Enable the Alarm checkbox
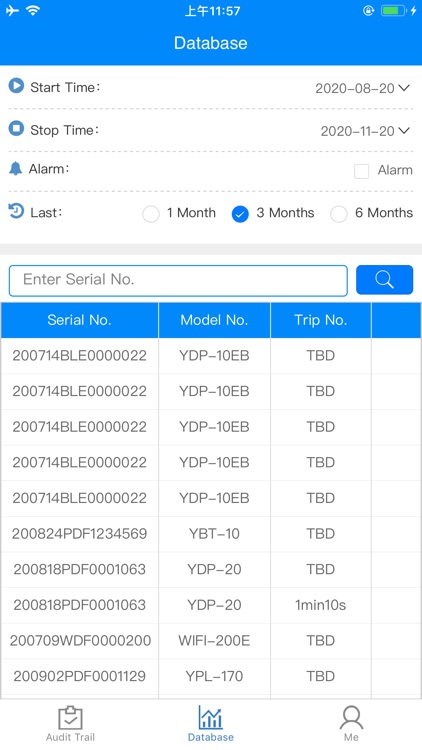 tap(361, 171)
